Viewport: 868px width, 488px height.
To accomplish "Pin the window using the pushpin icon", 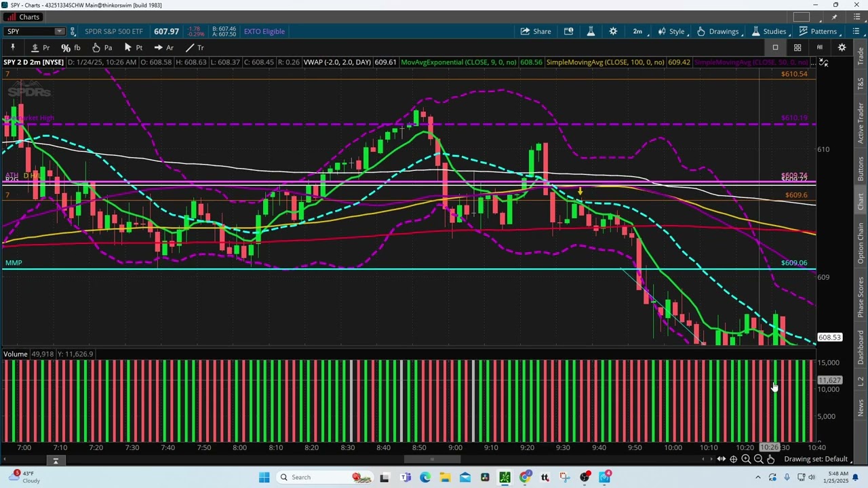I will coord(835,17).
